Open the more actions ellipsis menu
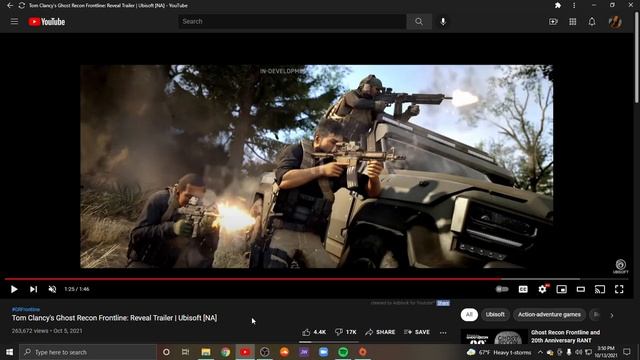Viewport: 640px width, 360px height. [x=443, y=333]
